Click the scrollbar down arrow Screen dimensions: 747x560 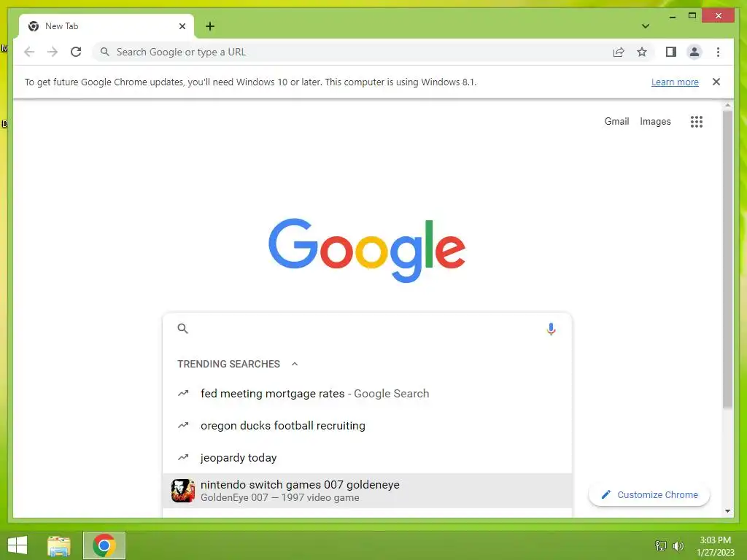pos(727,511)
